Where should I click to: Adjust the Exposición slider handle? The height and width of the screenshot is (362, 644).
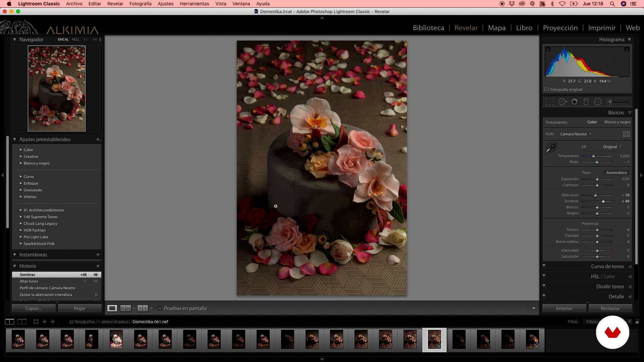[597, 179]
